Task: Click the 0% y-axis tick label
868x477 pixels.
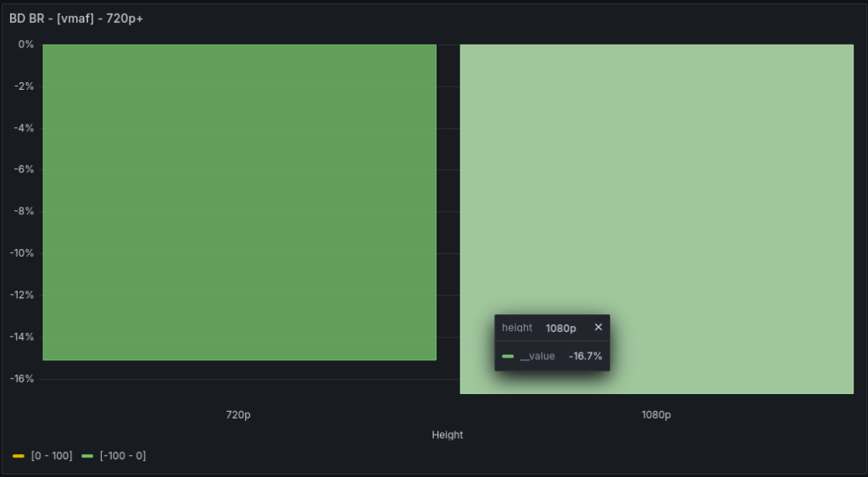Action: tap(25, 44)
